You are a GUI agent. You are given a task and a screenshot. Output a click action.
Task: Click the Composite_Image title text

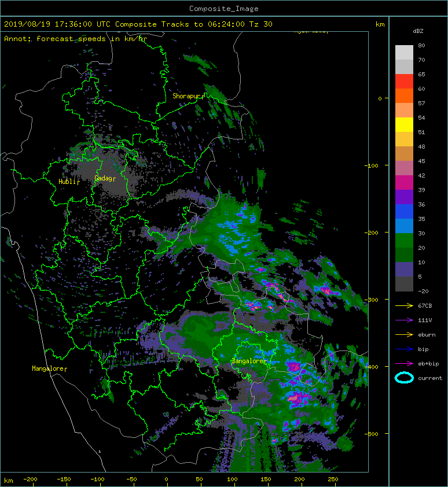(224, 9)
